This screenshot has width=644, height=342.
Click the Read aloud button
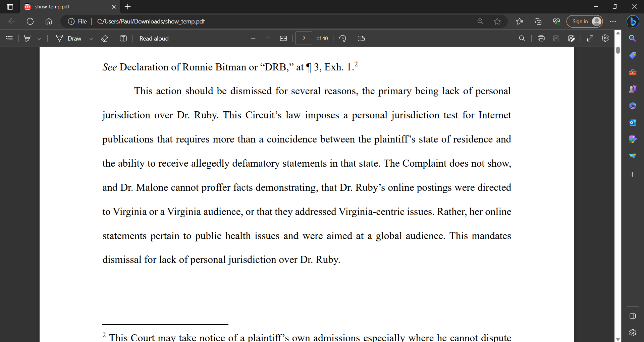(x=154, y=38)
